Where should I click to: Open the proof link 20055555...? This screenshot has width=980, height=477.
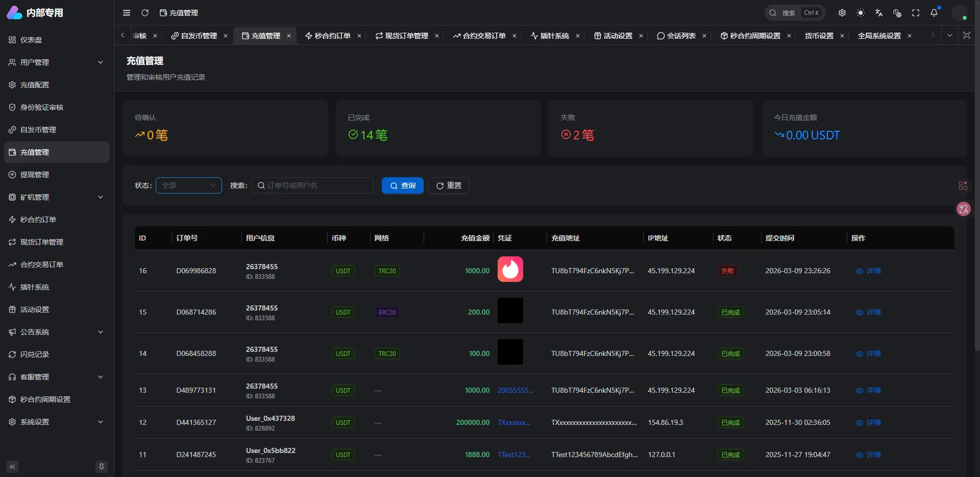[515, 390]
